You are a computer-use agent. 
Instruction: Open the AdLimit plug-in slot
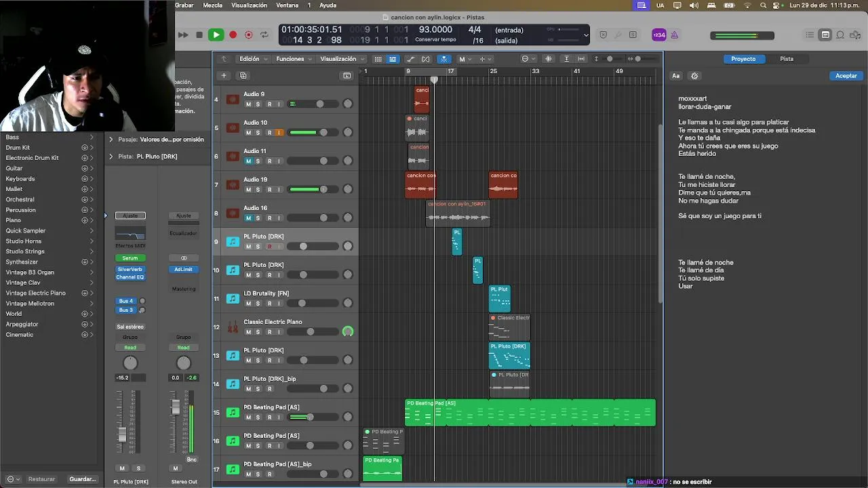pos(184,269)
